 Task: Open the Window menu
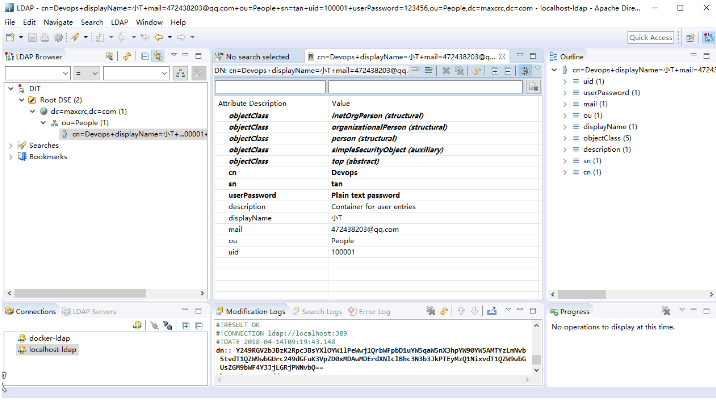point(149,22)
